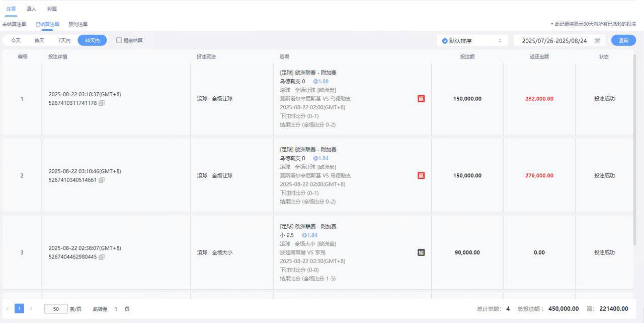
Task: Select the 7天内 time filter
Action: (x=64, y=40)
